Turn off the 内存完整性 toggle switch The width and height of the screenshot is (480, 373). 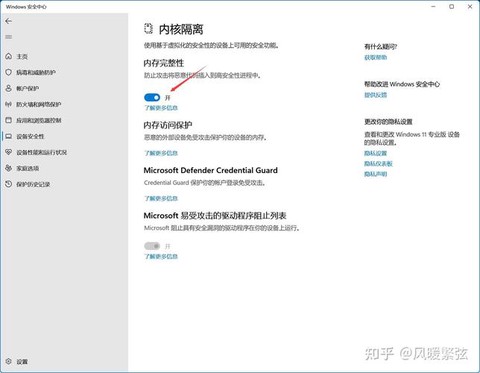[x=152, y=97]
